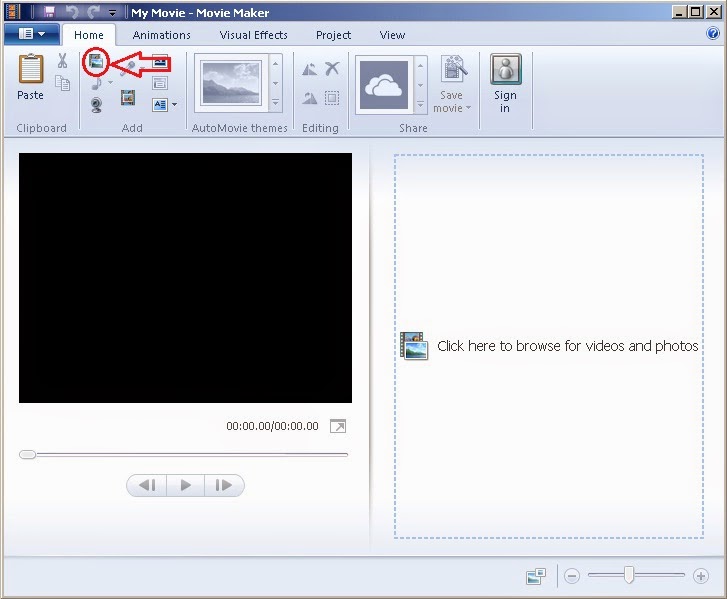Click the Undo icon in quick access
This screenshot has width=727, height=599.
pyautogui.click(x=72, y=12)
